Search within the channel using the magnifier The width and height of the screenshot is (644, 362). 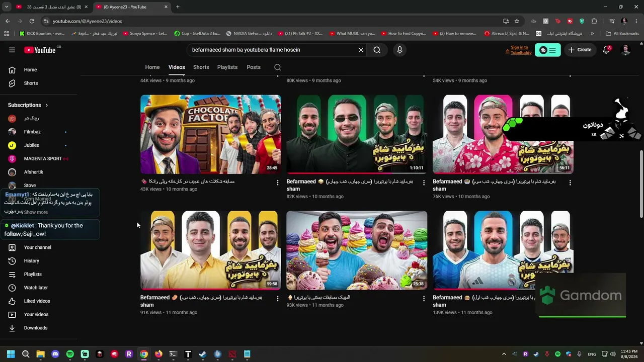(278, 67)
